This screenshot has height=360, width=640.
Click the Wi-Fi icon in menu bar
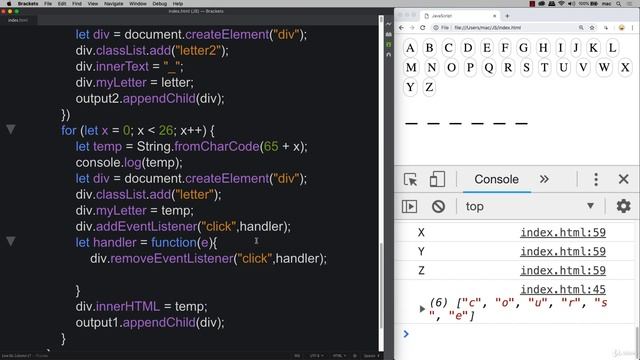coord(561,4)
